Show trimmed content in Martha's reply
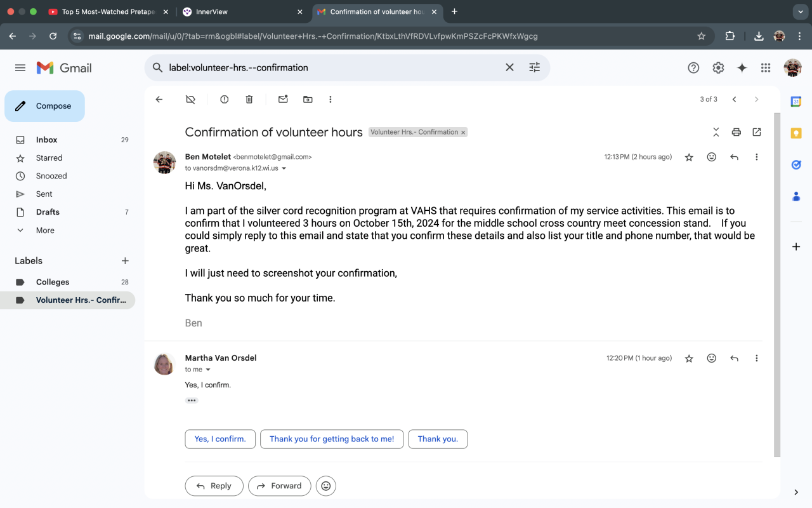Image resolution: width=812 pixels, height=508 pixels. pyautogui.click(x=192, y=401)
